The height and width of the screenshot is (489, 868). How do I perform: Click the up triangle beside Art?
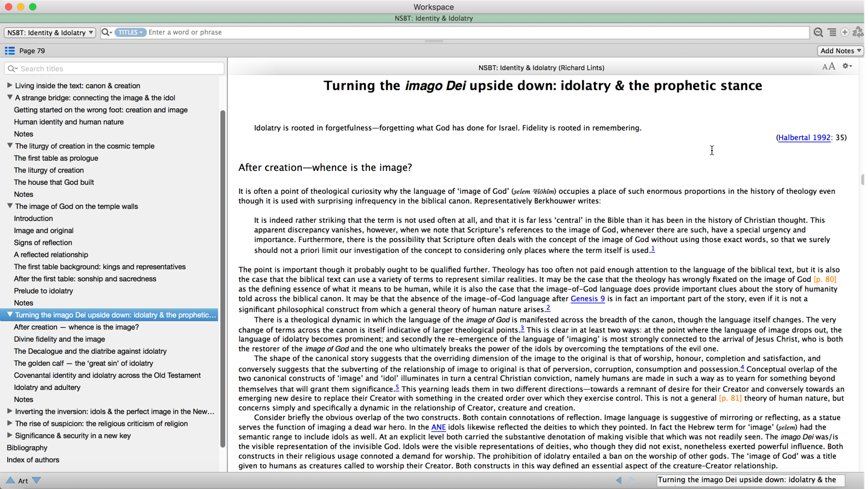(10, 481)
